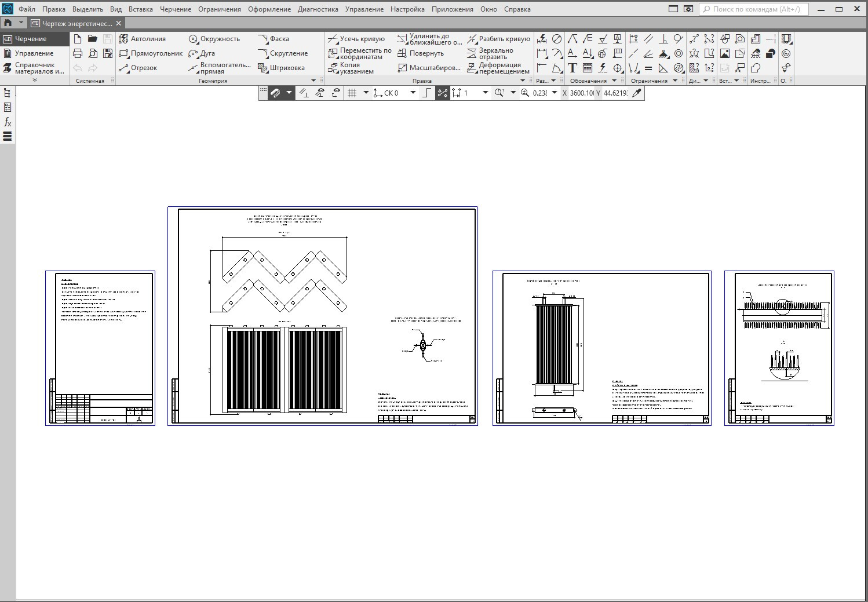Select the Автолиния drawing tool

pyautogui.click(x=143, y=39)
